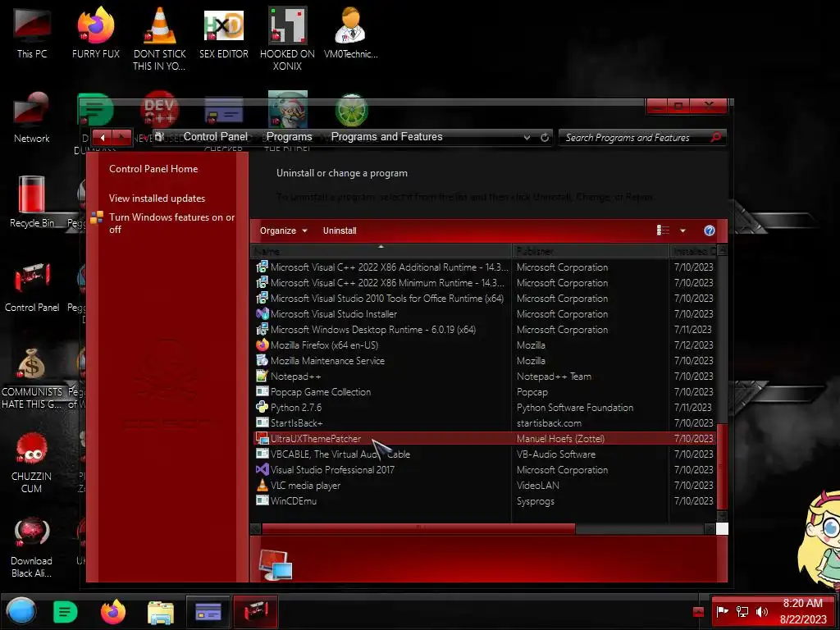
Task: Select Visual Studio Professional 2017 entry
Action: click(485, 469)
